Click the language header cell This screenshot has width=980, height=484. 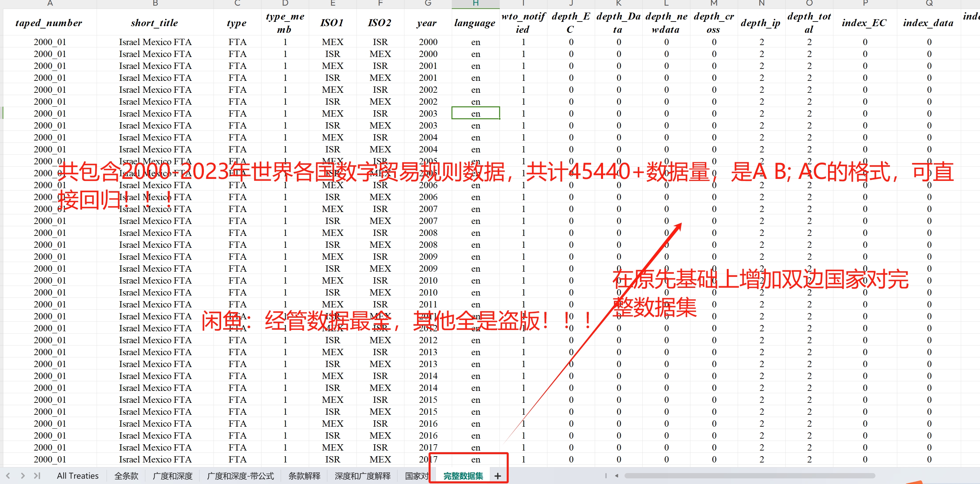point(475,23)
